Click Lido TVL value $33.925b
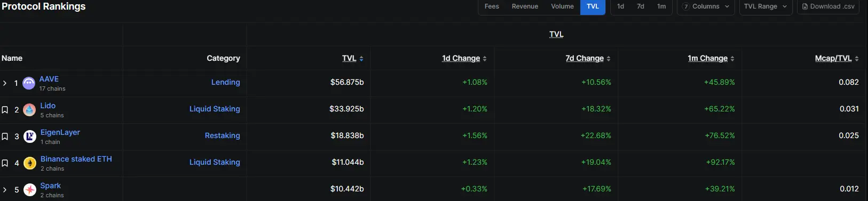This screenshot has height=201, width=868. tap(346, 109)
